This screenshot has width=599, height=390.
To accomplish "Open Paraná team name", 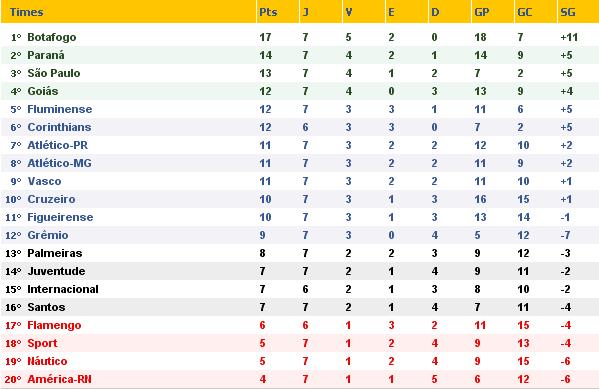I will click(46, 55).
